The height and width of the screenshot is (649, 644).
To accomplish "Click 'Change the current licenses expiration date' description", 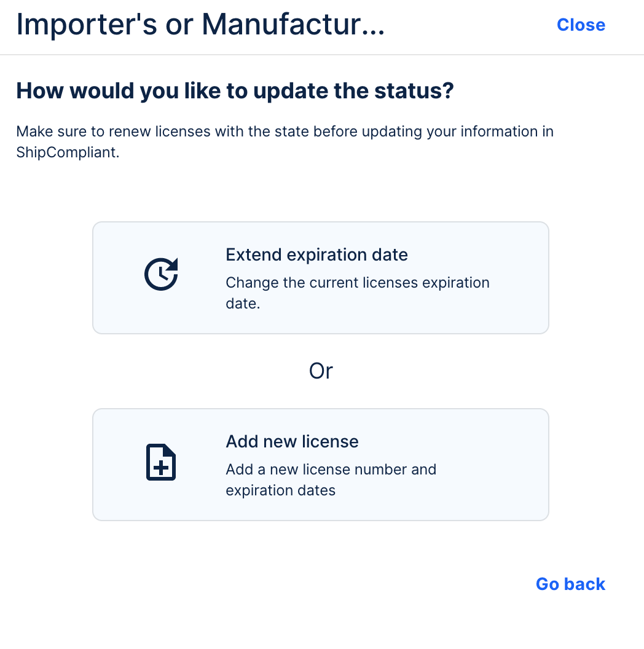I will point(357,283).
